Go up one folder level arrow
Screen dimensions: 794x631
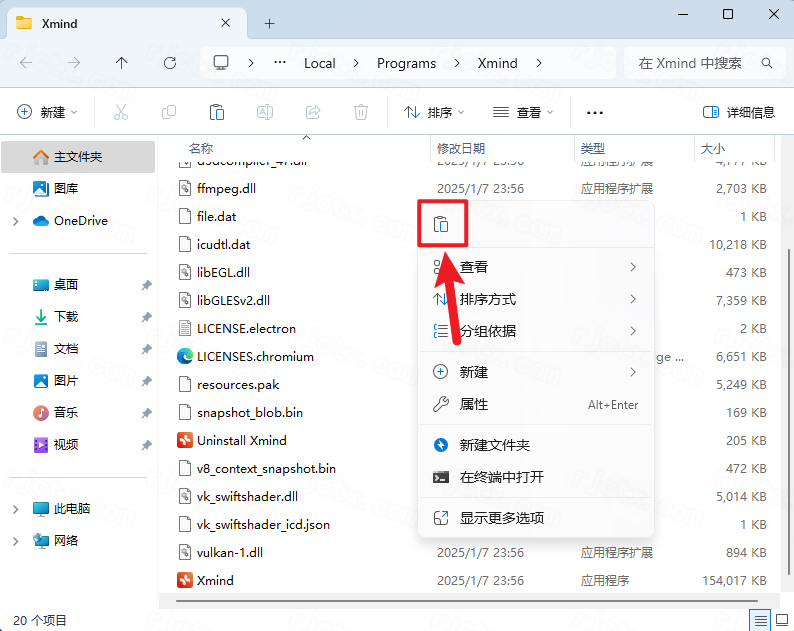click(122, 63)
